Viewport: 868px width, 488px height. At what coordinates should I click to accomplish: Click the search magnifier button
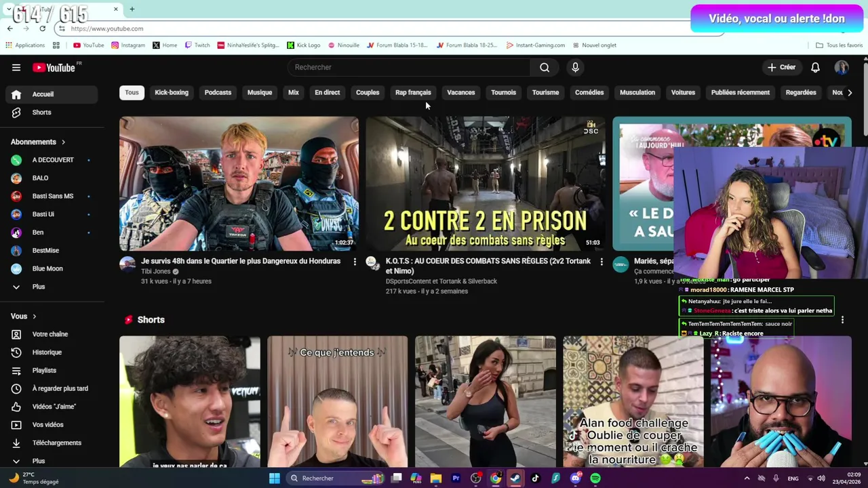(545, 67)
